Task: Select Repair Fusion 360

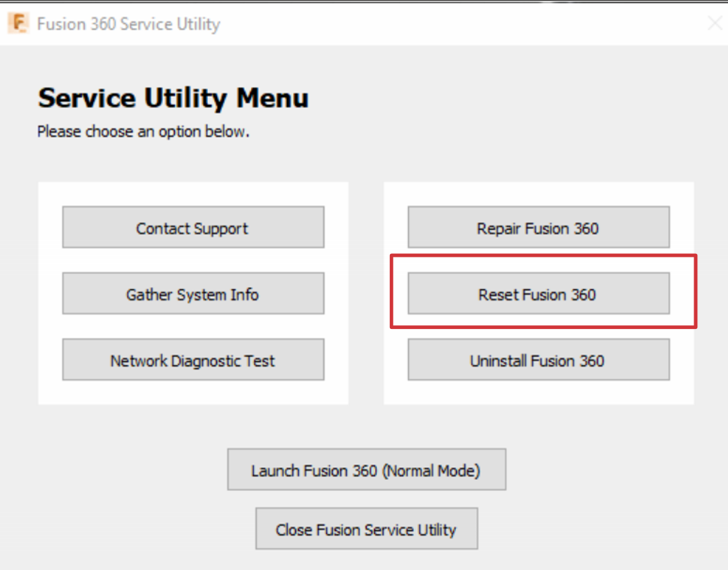Action: pyautogui.click(x=538, y=228)
